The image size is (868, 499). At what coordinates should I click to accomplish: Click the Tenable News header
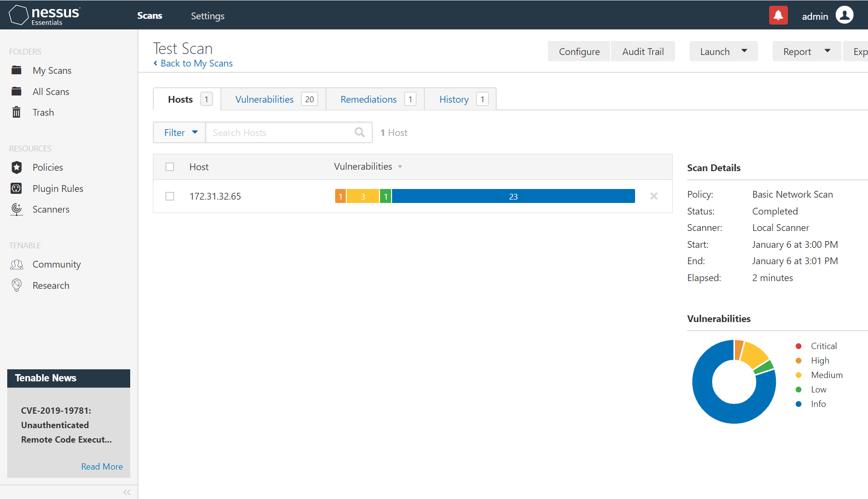(x=68, y=378)
